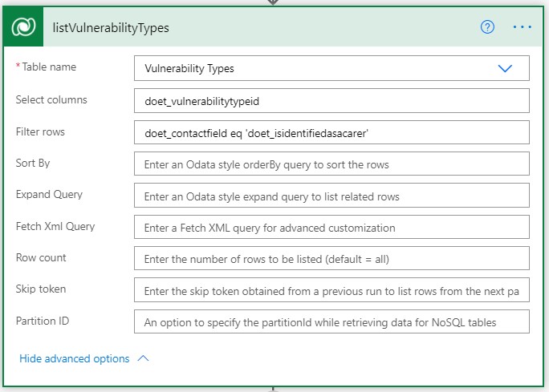Click the connector arrow above the action card
Viewport: 549px width, 392px height.
(x=274, y=2)
